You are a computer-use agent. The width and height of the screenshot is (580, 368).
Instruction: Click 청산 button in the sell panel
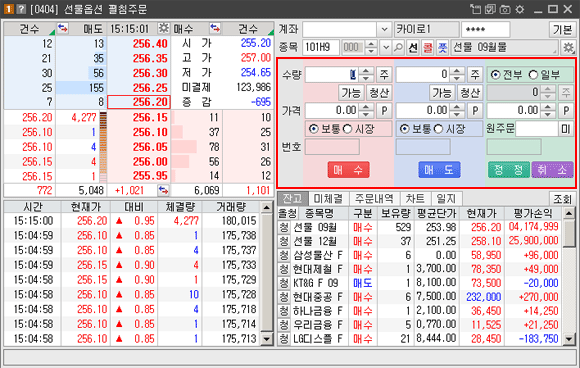[x=470, y=92]
